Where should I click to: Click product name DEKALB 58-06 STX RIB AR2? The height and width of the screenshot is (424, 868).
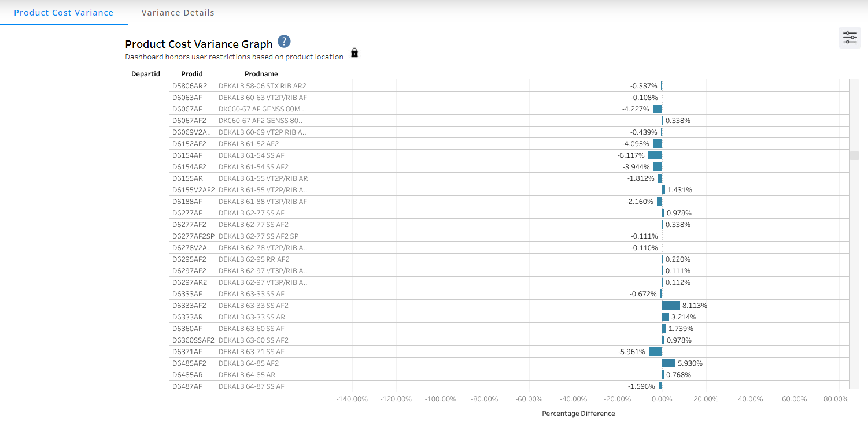(263, 86)
